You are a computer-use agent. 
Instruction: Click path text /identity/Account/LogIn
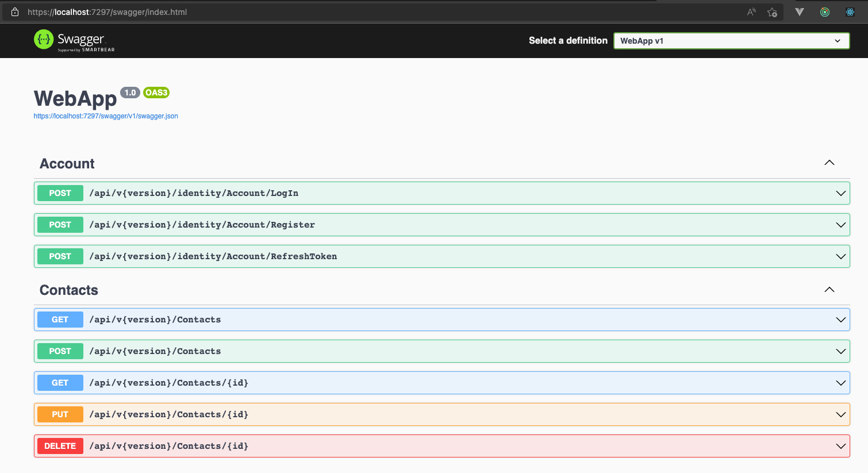click(x=194, y=193)
